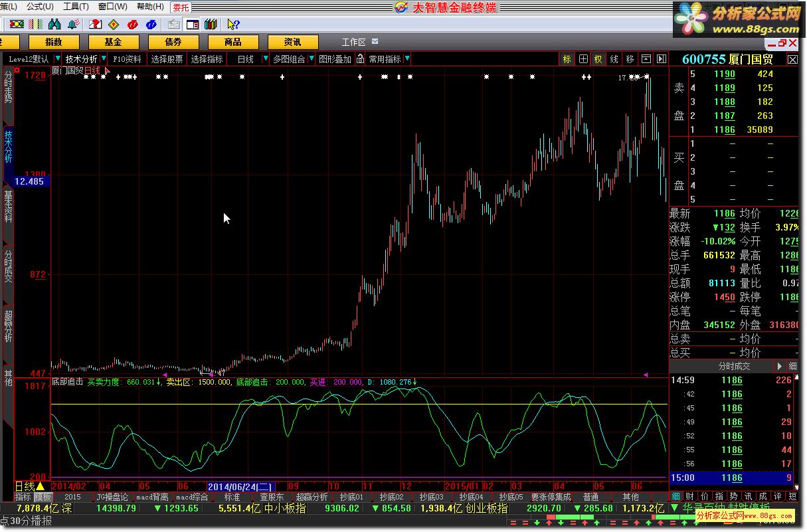The image size is (807, 532).
Task: Click the 基金 yellow button
Action: 114,42
